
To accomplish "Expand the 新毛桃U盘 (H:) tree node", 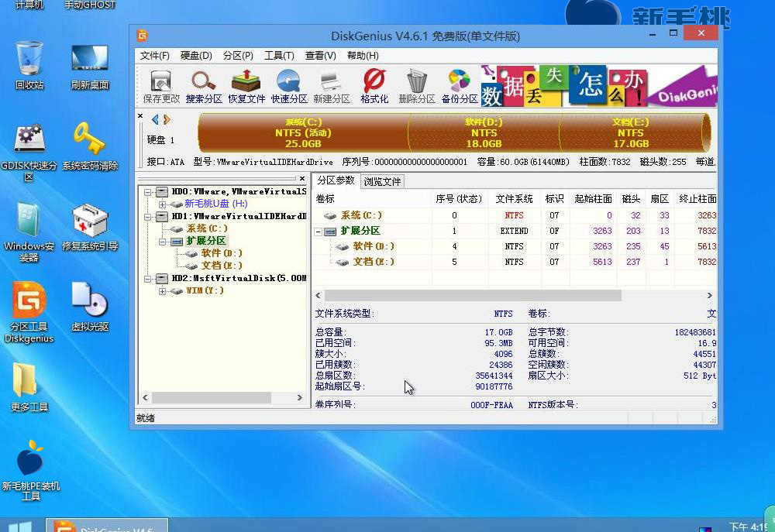I will tap(162, 204).
